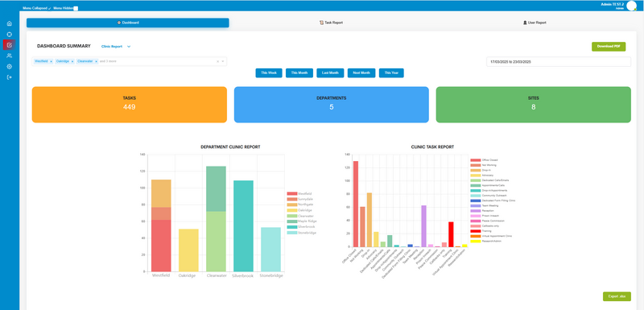This screenshot has width=644, height=310.
Task: Open the Home icon in sidebar
Action: (x=10, y=23)
